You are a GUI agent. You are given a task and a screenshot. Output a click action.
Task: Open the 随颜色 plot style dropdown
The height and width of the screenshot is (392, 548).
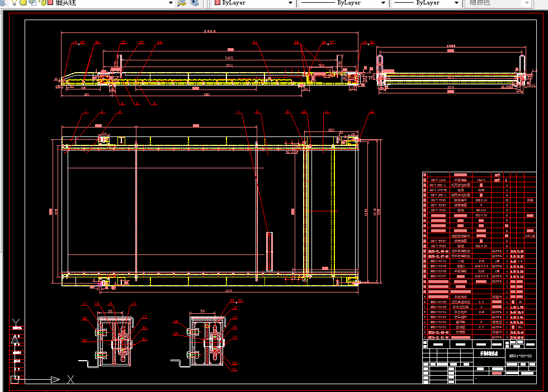pos(527,3)
